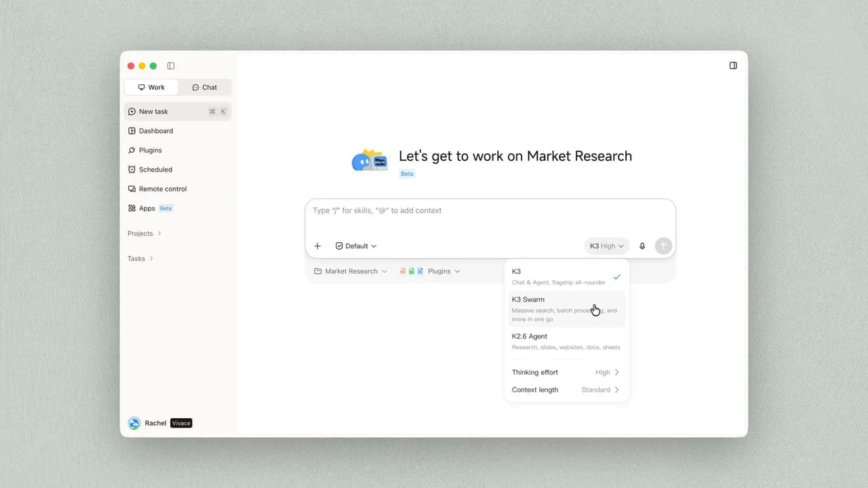Start a New task
The height and width of the screenshot is (488, 868).
click(178, 111)
